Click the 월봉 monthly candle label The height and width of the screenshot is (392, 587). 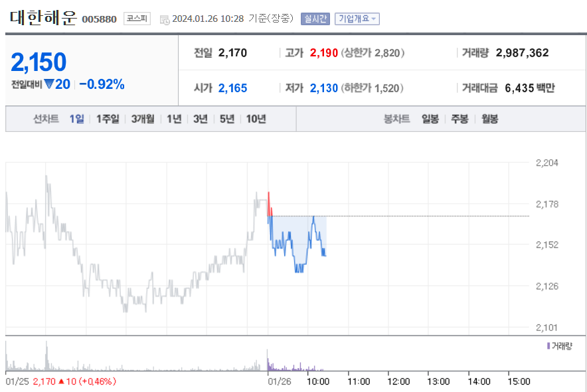(489, 119)
